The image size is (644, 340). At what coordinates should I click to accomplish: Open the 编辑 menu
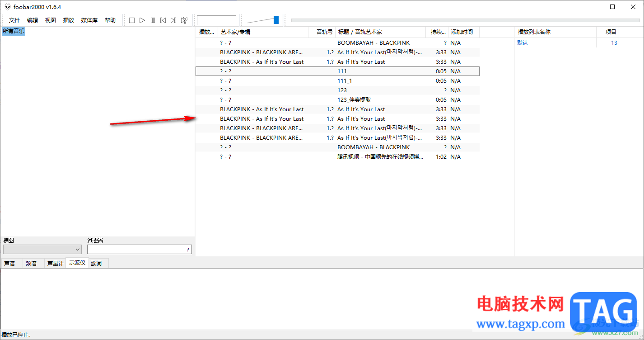[x=33, y=20]
